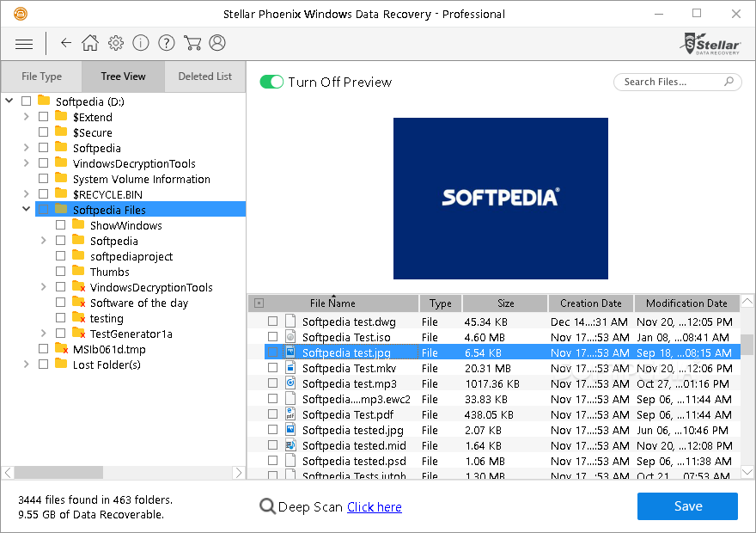Check the $Secure folder checkbox
756x533 pixels.
44,132
